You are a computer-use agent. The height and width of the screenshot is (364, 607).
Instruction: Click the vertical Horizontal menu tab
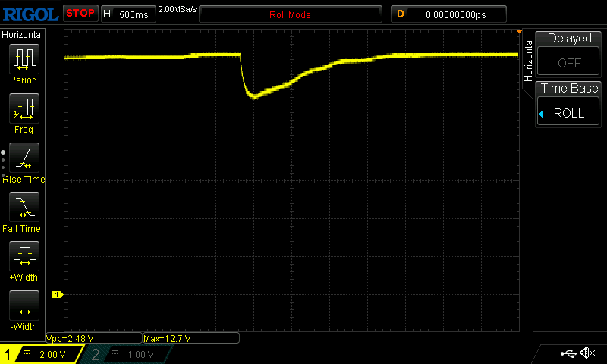coord(528,60)
